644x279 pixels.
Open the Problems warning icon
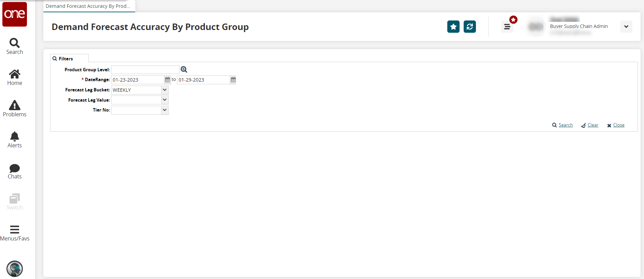point(15,108)
